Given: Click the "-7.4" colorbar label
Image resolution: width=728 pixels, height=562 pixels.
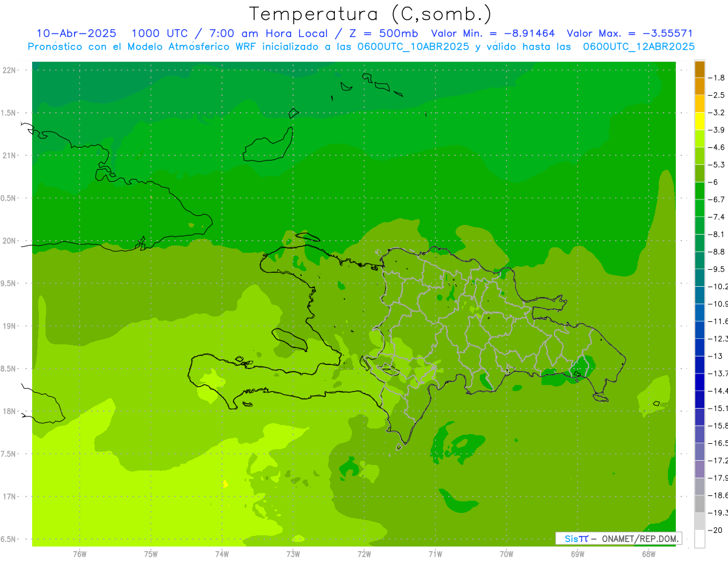Looking at the screenshot, I should (x=716, y=216).
